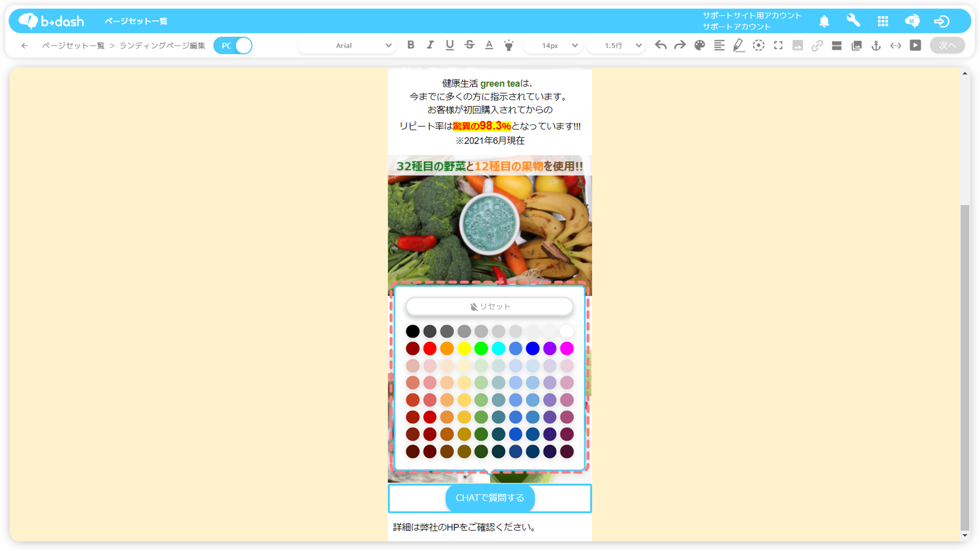Toggle underline formatting
The image size is (980, 551).
(x=450, y=45)
